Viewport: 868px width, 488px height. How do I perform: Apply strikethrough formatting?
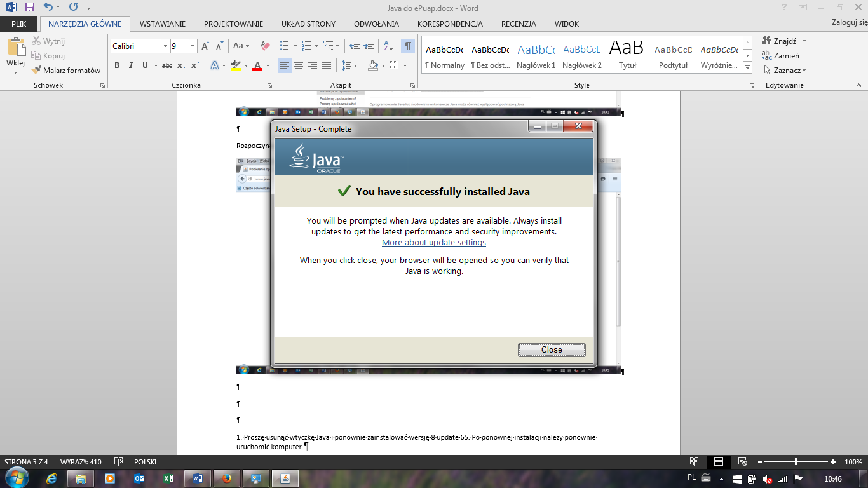(167, 65)
